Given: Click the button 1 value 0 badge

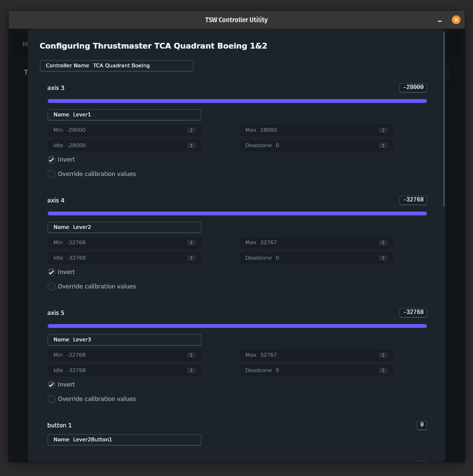Looking at the screenshot, I should tap(422, 425).
